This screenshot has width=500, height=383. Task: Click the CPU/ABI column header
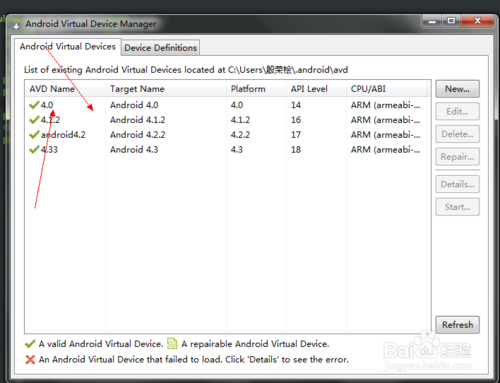click(x=387, y=89)
